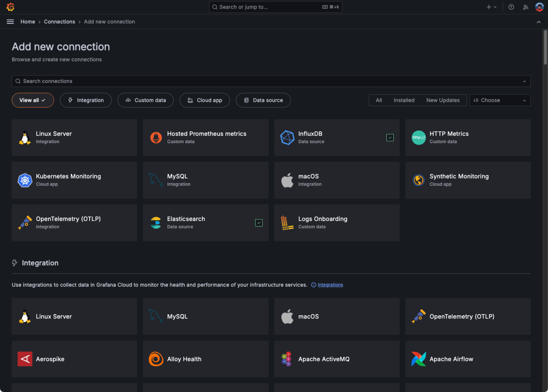The height and width of the screenshot is (392, 548).
Task: Open the Synthetic Monitoring card
Action: coord(468,180)
